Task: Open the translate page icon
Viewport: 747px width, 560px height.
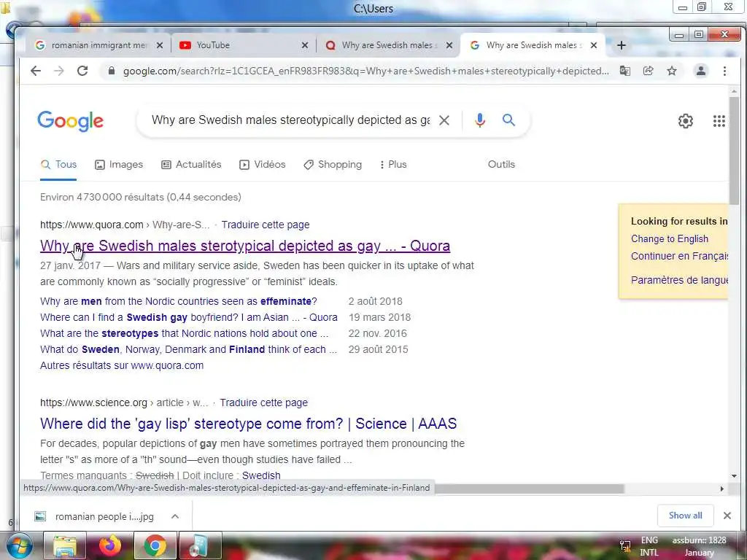Action: 625,71
